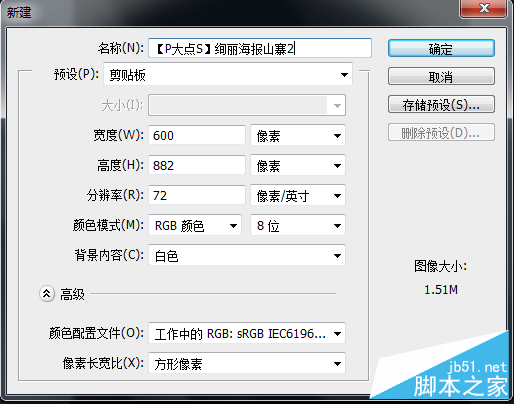Click the 新建 dialog title text

coord(19,13)
